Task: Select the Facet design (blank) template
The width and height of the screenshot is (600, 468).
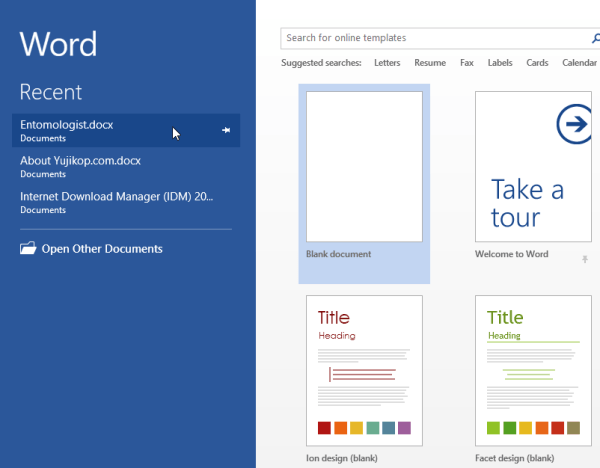Action: (533, 370)
